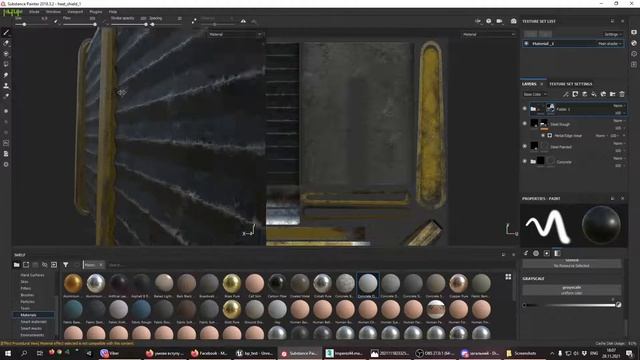Click the brush Flow slider

80,24
